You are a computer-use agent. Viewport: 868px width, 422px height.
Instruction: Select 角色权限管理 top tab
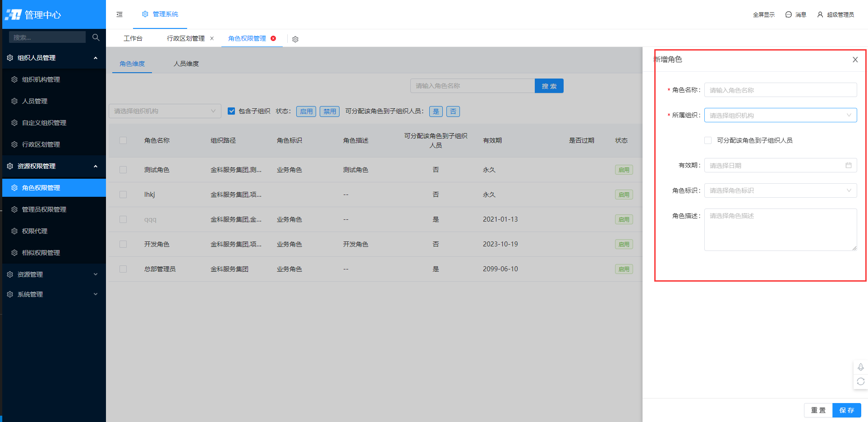pyautogui.click(x=247, y=38)
